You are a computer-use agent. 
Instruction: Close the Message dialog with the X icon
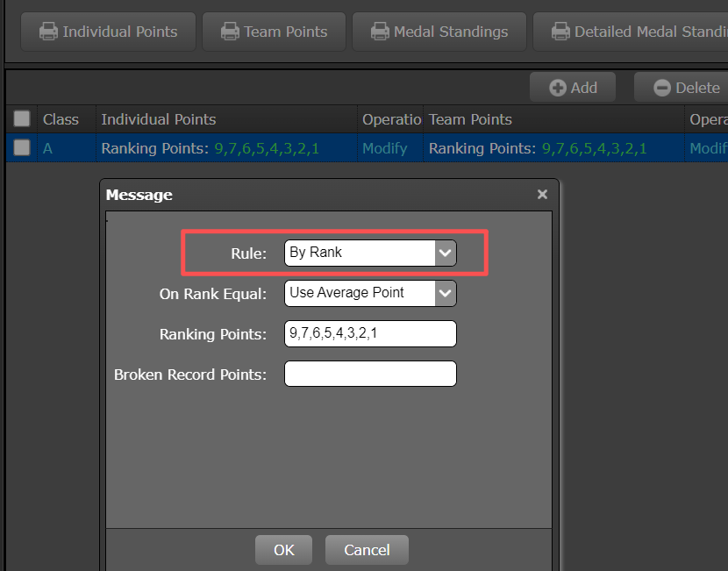pyautogui.click(x=542, y=194)
